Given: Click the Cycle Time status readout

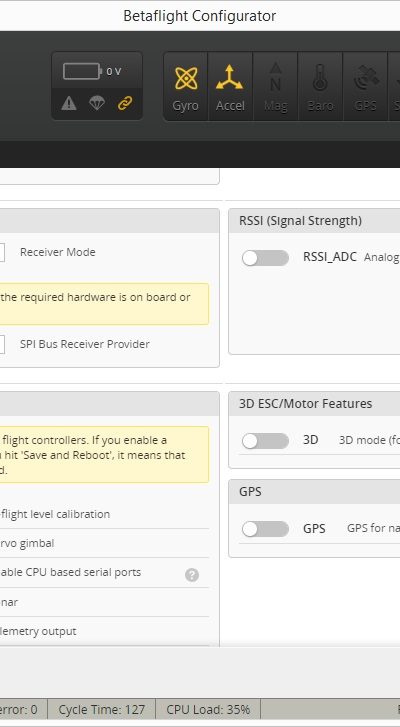Looking at the screenshot, I should (102, 709).
